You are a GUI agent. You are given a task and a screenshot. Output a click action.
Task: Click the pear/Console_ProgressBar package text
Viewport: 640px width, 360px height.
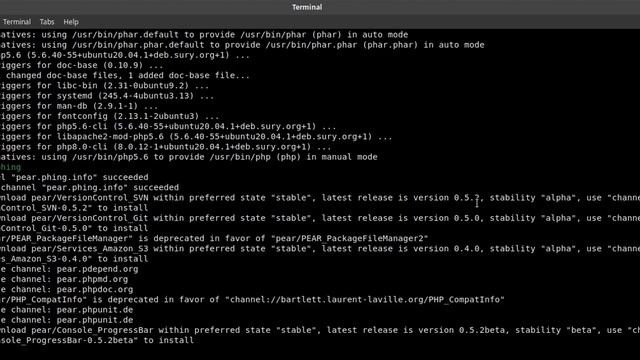(x=92, y=330)
